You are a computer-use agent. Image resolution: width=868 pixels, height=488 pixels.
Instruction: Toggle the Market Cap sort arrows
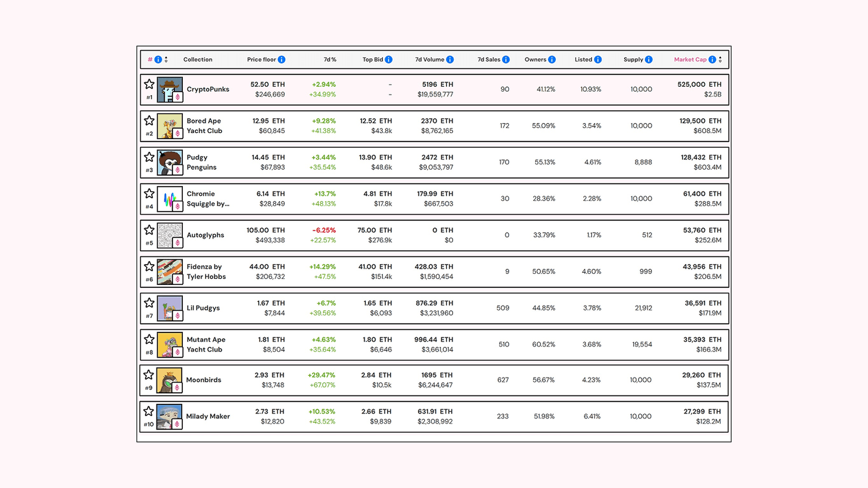[x=720, y=59]
